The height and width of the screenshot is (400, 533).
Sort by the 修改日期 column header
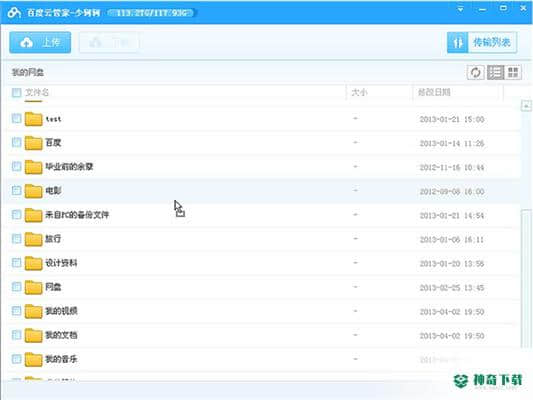click(434, 92)
